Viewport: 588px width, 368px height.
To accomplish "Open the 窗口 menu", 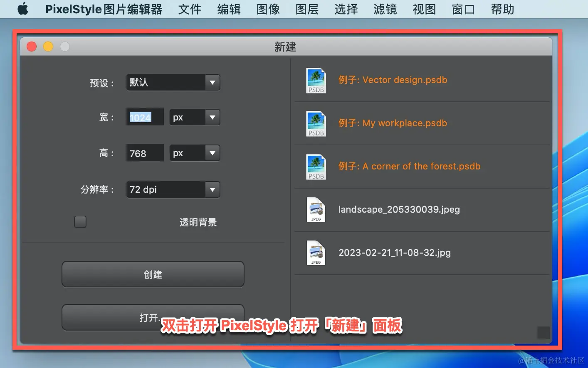I will point(463,9).
